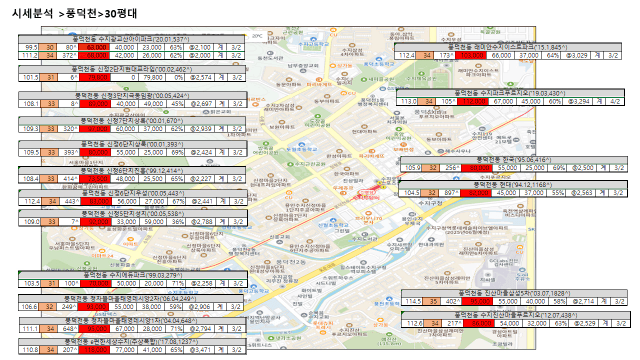Select the @2,697 cell

201,104
